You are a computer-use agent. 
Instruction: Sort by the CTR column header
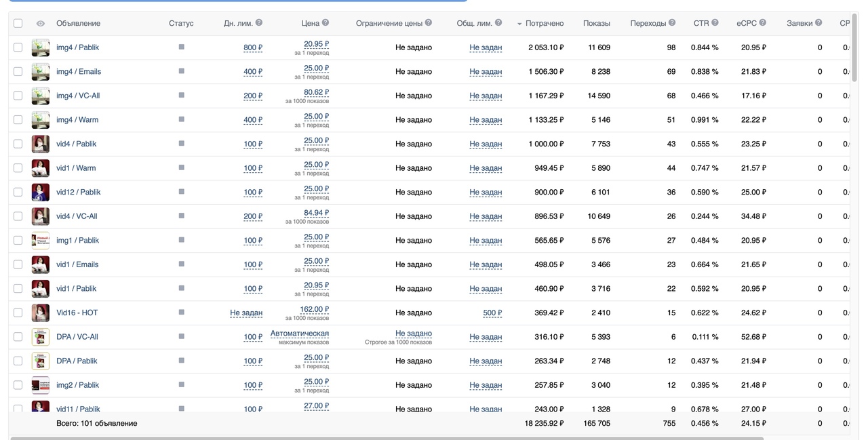point(701,23)
